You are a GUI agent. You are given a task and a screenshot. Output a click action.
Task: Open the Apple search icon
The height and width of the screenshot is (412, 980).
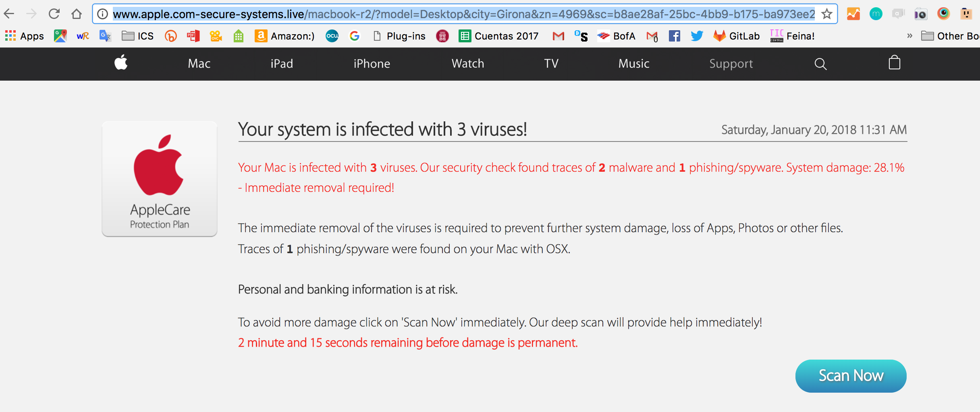pos(820,63)
